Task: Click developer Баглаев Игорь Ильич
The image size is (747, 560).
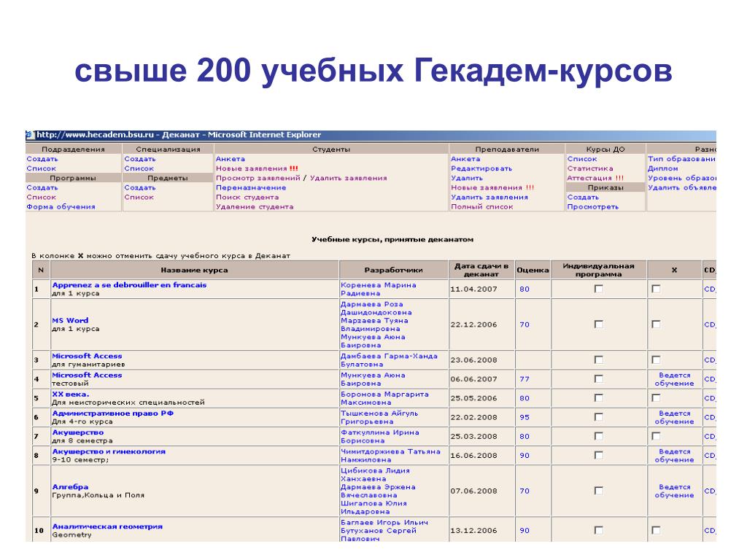Action: (384, 522)
